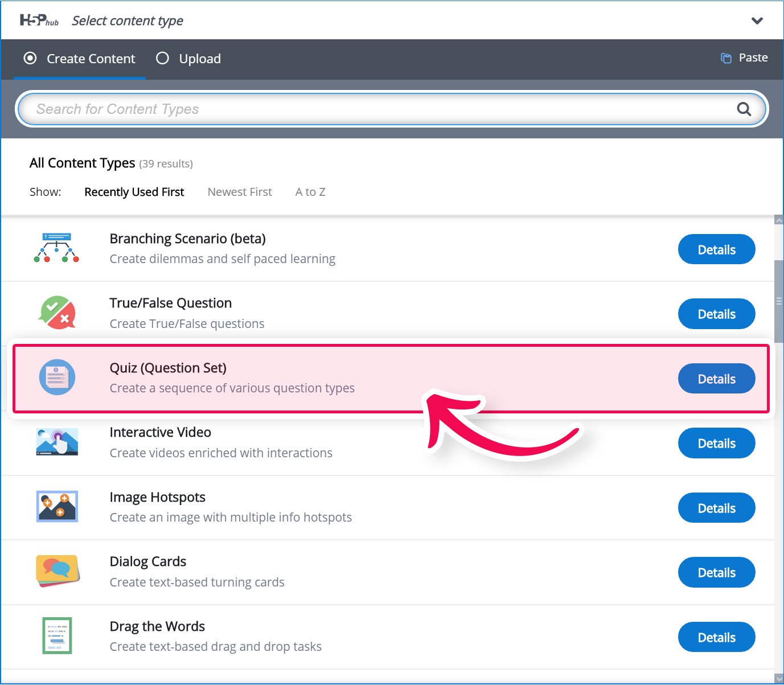Open Details for Drag the Words
Viewport: 784px width, 685px height.
click(x=716, y=637)
